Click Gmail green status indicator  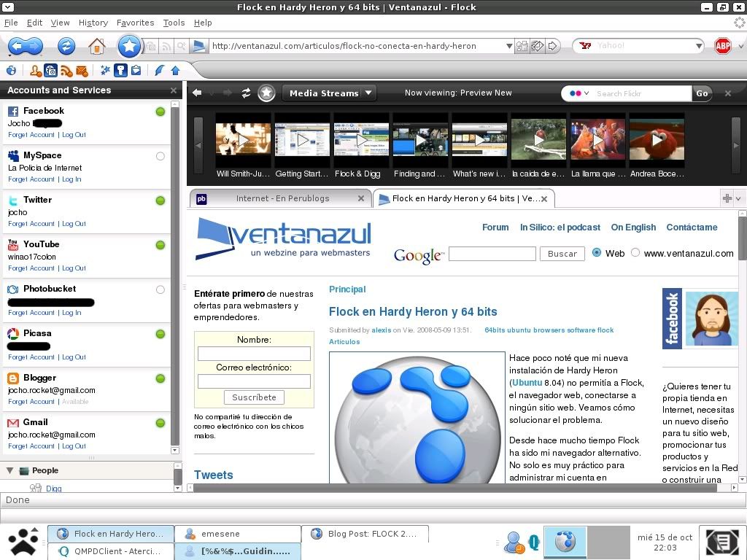(160, 423)
